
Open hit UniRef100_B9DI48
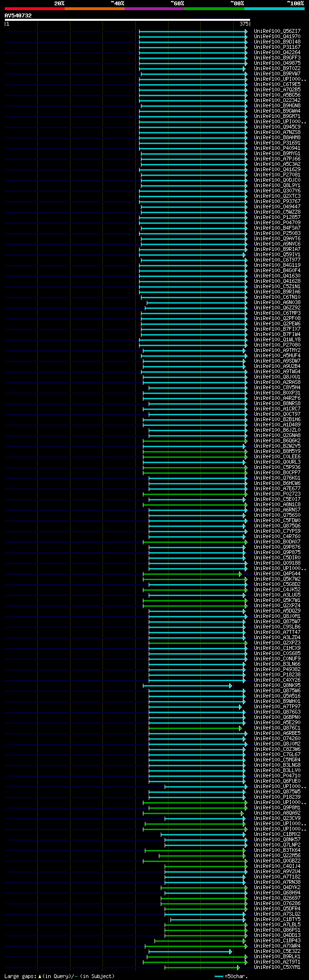(277, 42)
